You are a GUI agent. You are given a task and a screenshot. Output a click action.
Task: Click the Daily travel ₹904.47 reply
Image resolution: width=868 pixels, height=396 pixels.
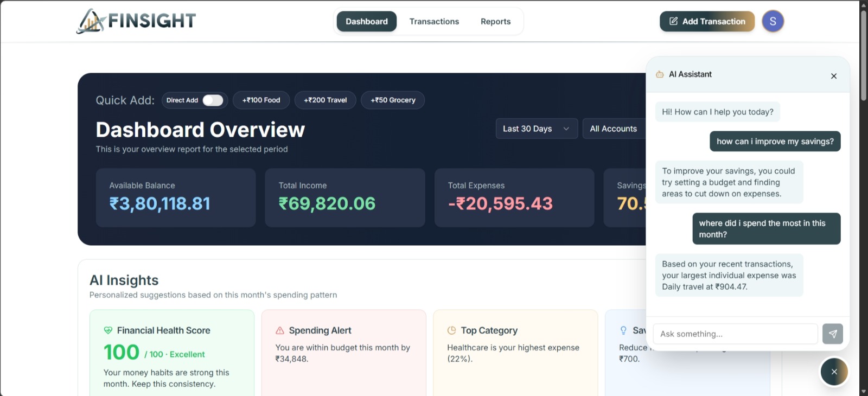coord(729,276)
